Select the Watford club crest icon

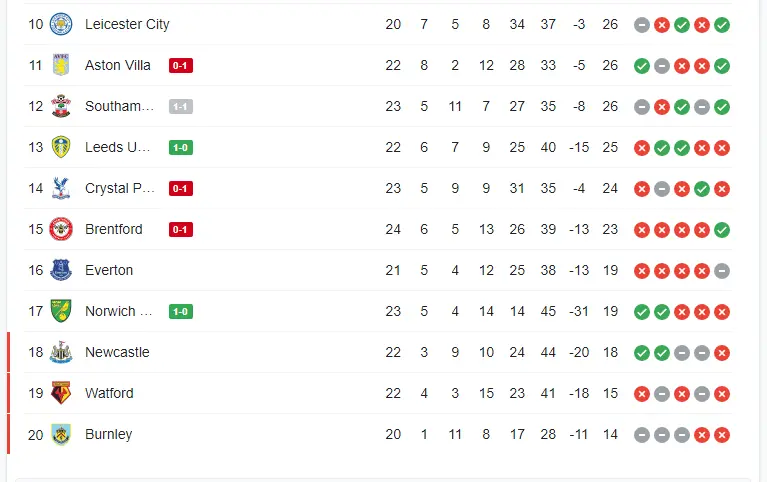(x=61, y=393)
